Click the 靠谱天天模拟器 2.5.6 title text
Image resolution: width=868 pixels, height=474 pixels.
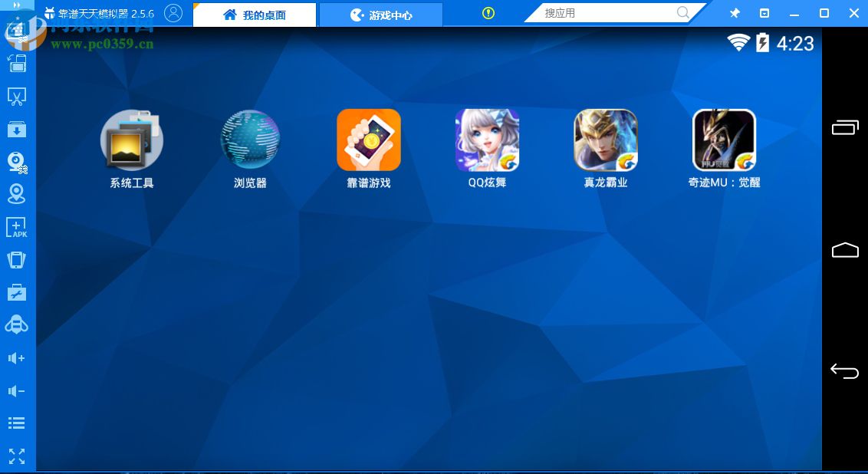pos(107,13)
